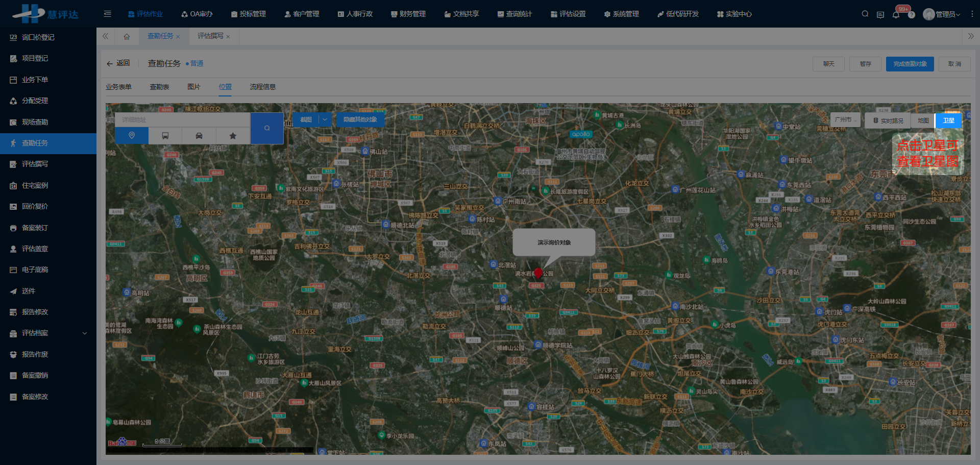Switch to the 查勘表 tab
This screenshot has width=980, height=465.
point(159,87)
